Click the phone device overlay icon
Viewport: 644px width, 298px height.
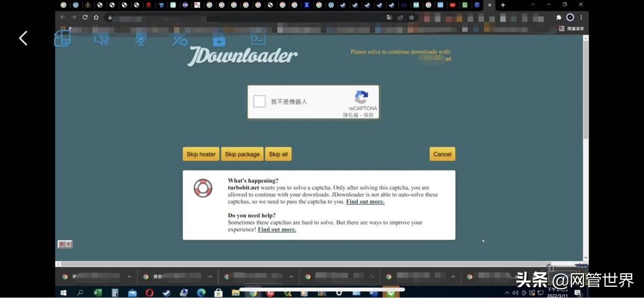(62, 38)
